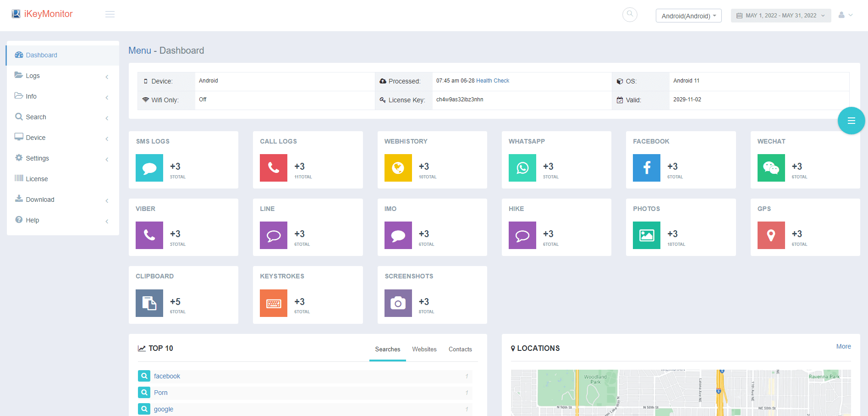Click the More link in Locations

pos(843,346)
